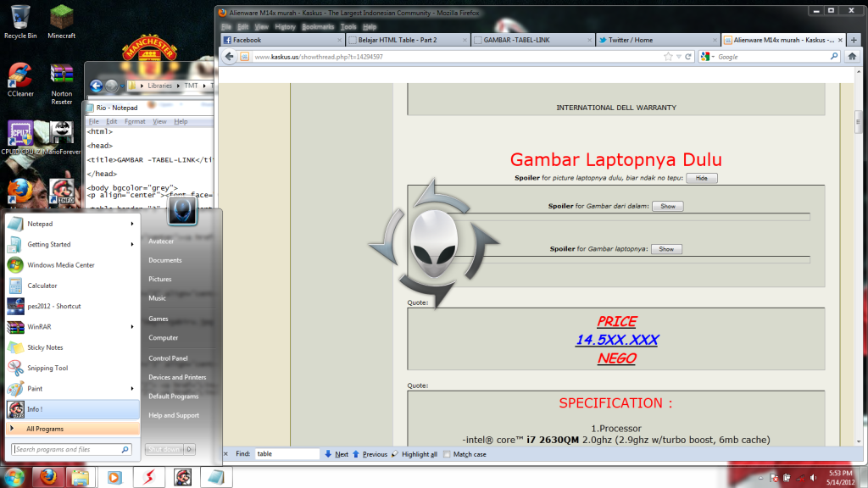
Task: Click the Alienware user picture in Start menu
Action: click(182, 210)
